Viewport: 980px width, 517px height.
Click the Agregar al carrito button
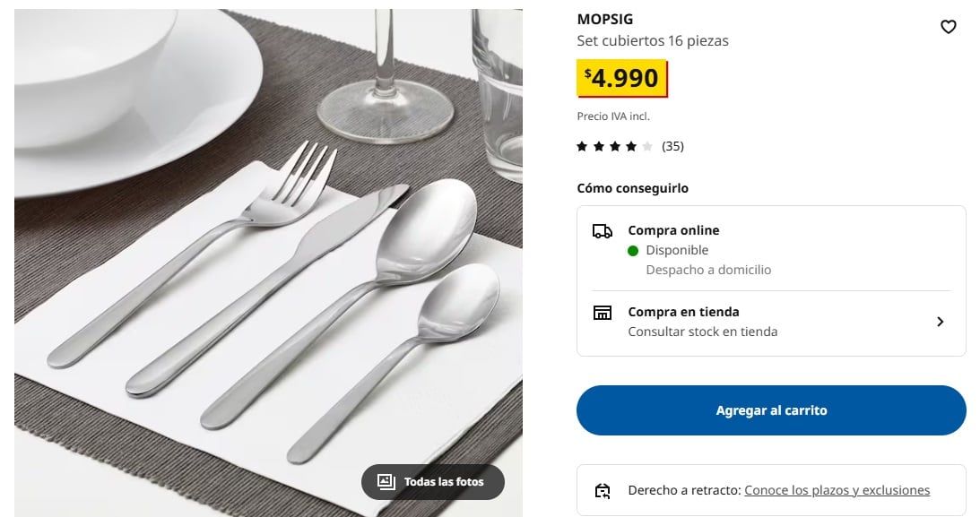pyautogui.click(x=771, y=410)
